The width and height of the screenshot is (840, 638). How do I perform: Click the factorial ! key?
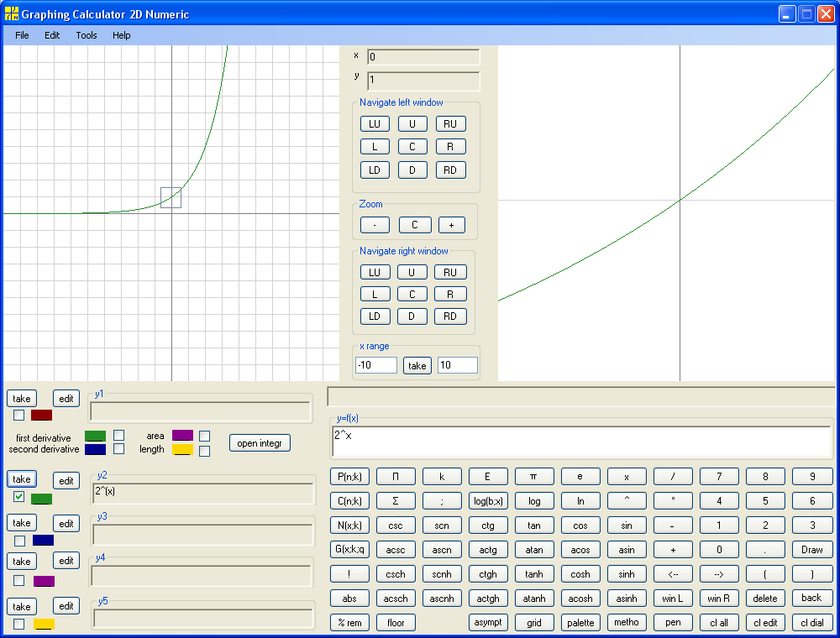click(349, 574)
